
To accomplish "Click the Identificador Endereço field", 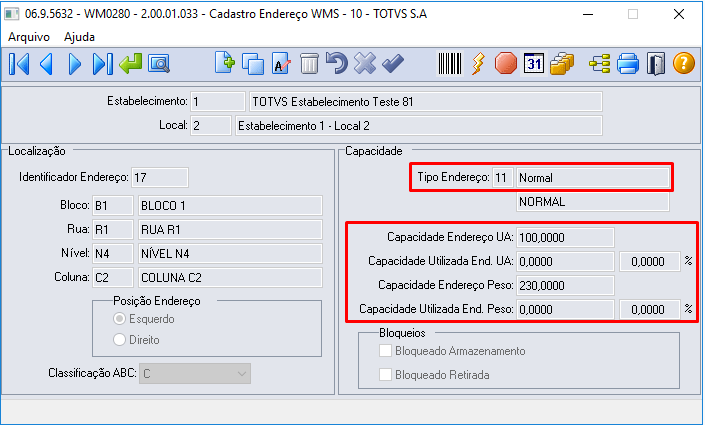I will (x=160, y=178).
